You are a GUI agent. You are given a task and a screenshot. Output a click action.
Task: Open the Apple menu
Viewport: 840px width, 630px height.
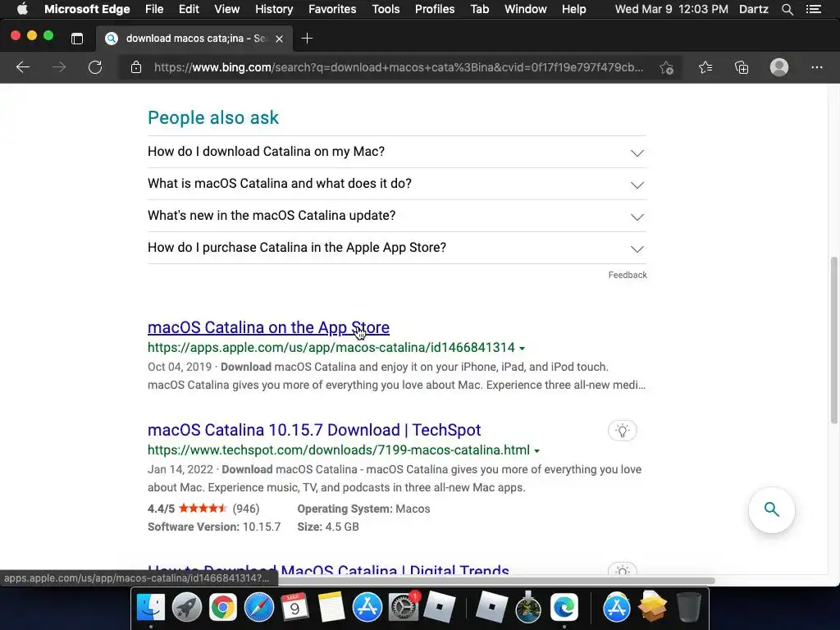[22, 9]
